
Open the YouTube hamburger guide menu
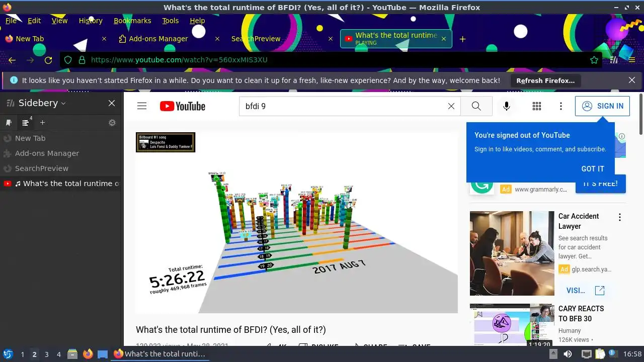[142, 106]
